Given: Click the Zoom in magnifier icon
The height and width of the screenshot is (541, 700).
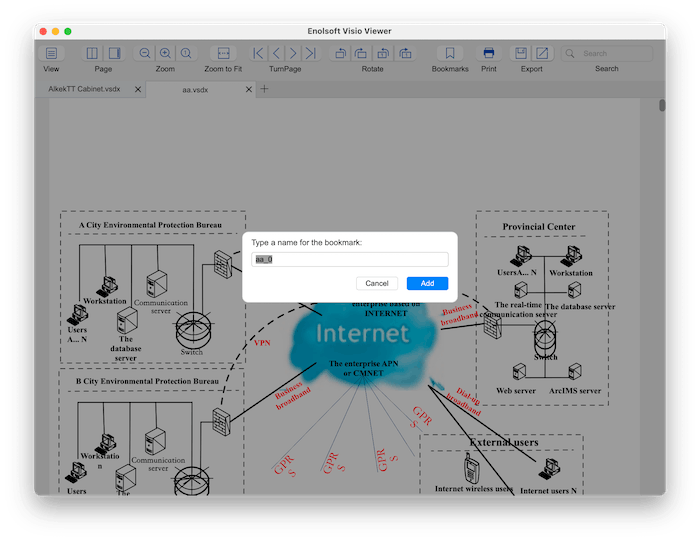Looking at the screenshot, I should 165,53.
